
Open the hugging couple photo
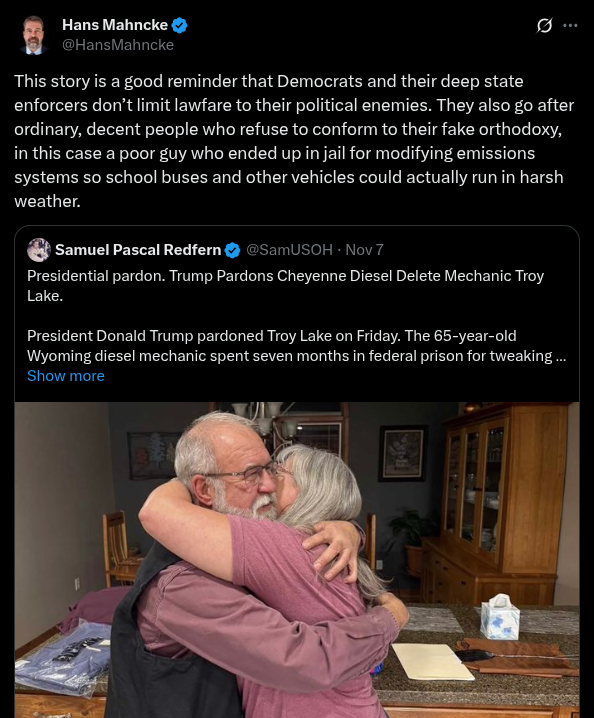click(297, 560)
